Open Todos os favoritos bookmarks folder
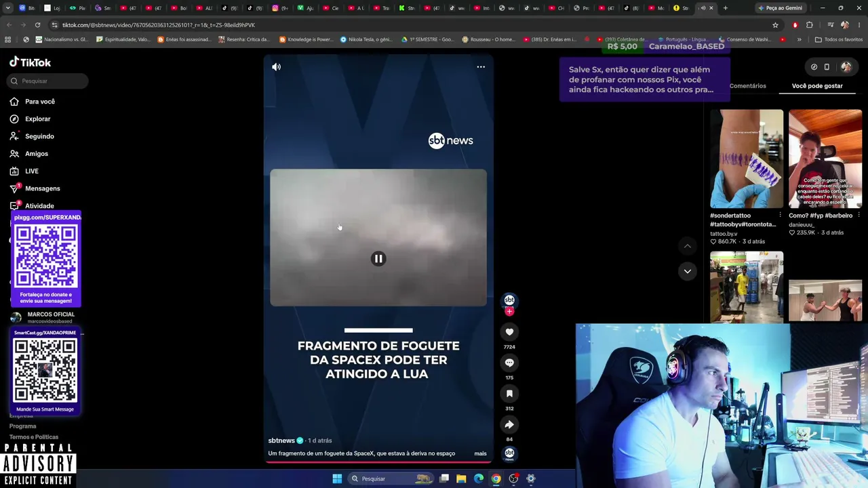Image resolution: width=868 pixels, height=488 pixels. click(x=838, y=39)
